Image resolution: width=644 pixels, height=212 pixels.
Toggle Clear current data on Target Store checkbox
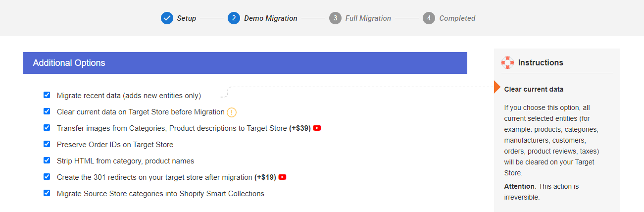(47, 111)
